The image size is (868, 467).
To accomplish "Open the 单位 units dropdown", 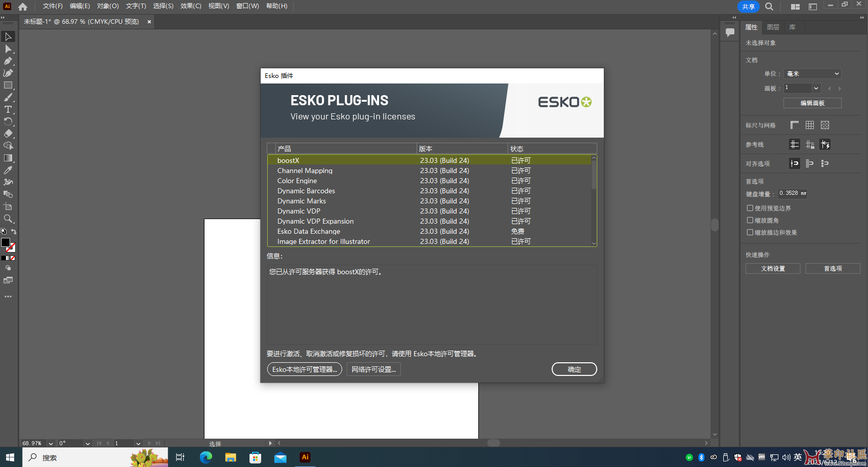I will 812,74.
